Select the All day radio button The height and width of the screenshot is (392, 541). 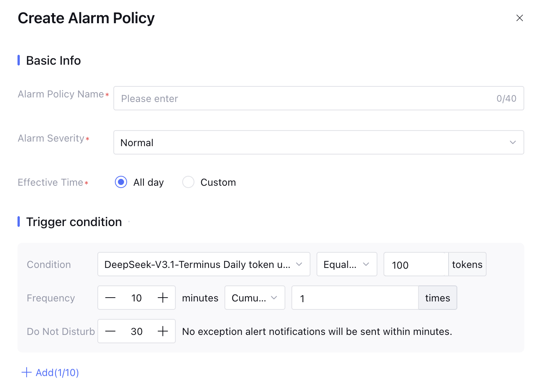point(121,182)
